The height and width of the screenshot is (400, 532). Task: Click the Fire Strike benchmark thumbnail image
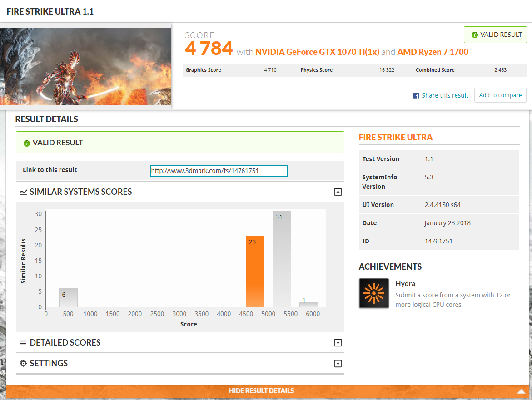pos(85,66)
